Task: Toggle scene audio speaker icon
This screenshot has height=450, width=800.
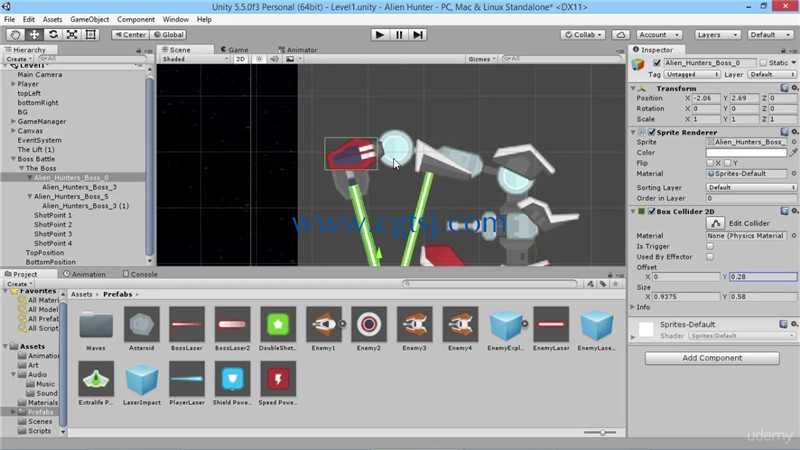Action: 274,59
